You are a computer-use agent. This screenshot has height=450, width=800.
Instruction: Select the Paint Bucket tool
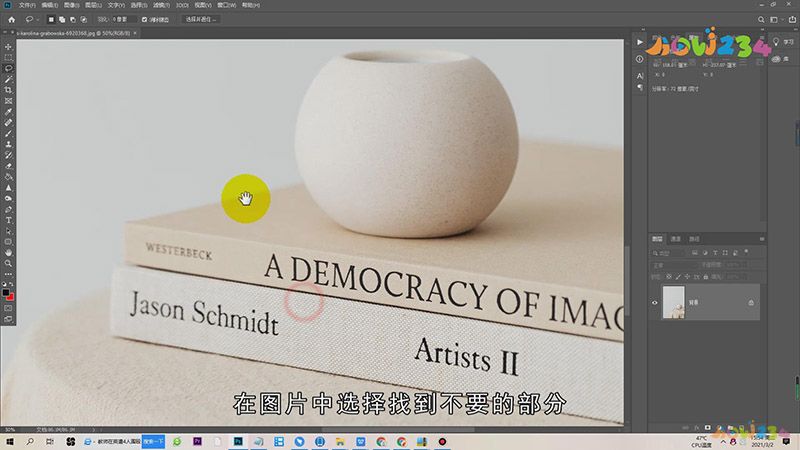[x=8, y=177]
